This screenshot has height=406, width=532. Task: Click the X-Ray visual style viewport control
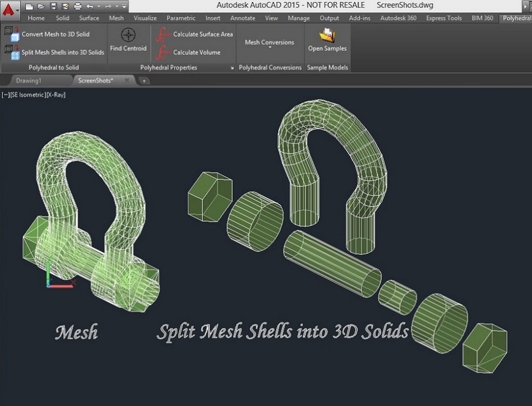coord(56,95)
